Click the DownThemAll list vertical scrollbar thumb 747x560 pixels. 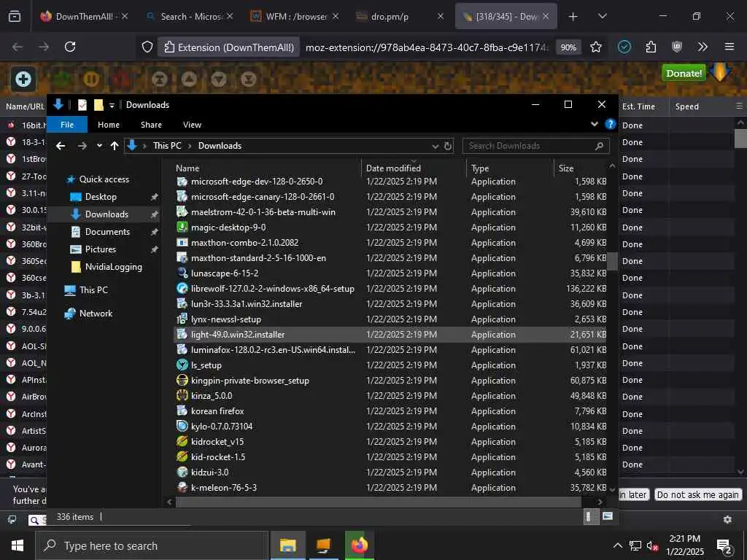tap(741, 139)
